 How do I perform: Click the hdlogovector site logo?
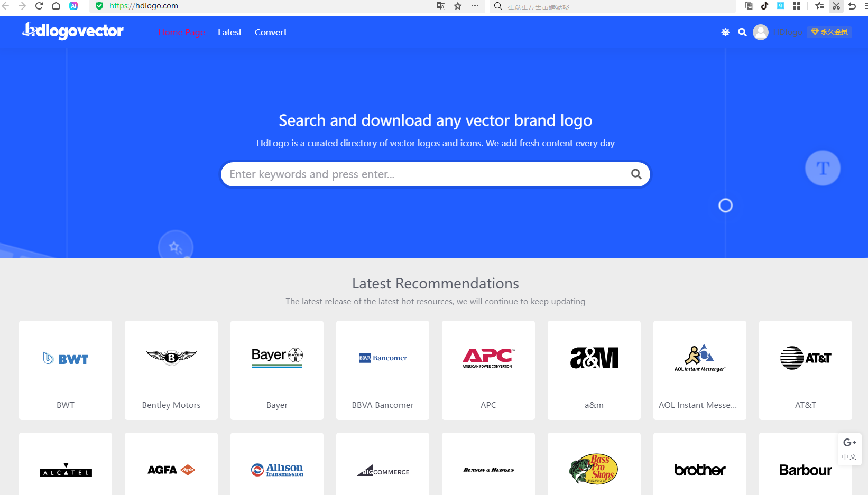(x=73, y=31)
